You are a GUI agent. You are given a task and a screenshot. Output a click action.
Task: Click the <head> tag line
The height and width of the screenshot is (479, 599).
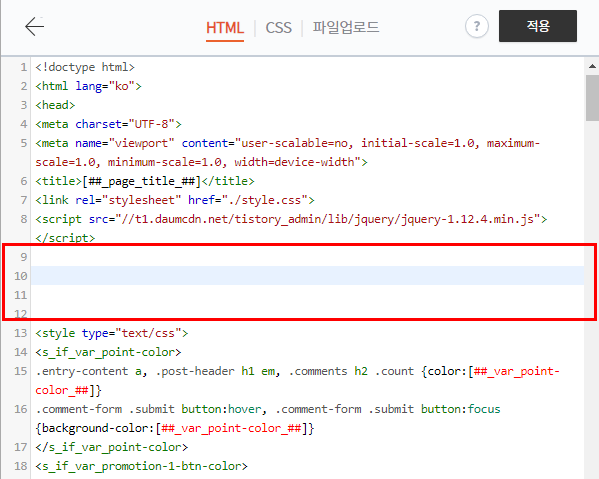pyautogui.click(x=55, y=105)
